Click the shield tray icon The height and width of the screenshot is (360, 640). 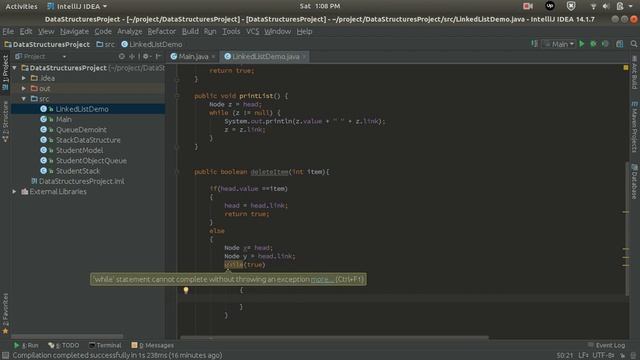click(571, 6)
